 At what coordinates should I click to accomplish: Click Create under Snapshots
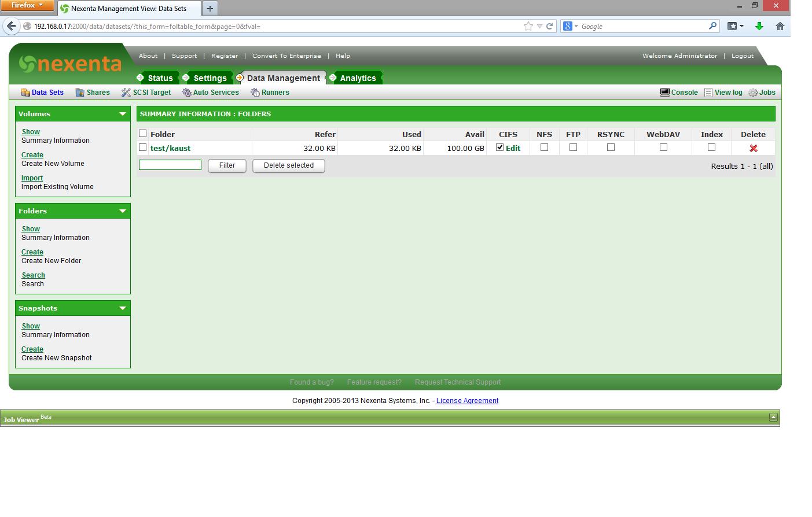32,349
